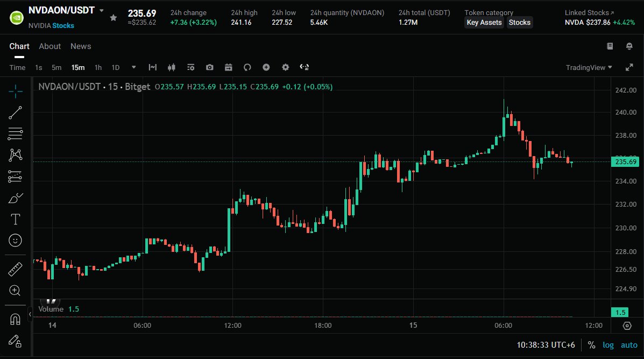The width and height of the screenshot is (644, 359).
Task: Open the Linked Stocks link
Action: (x=589, y=13)
